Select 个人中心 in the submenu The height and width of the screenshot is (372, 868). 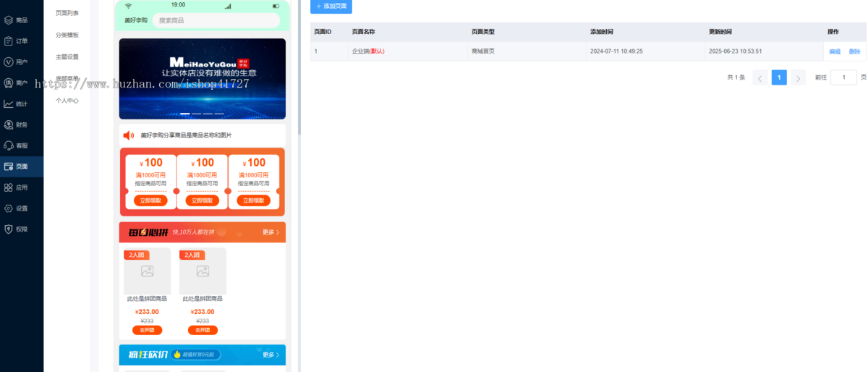(67, 101)
